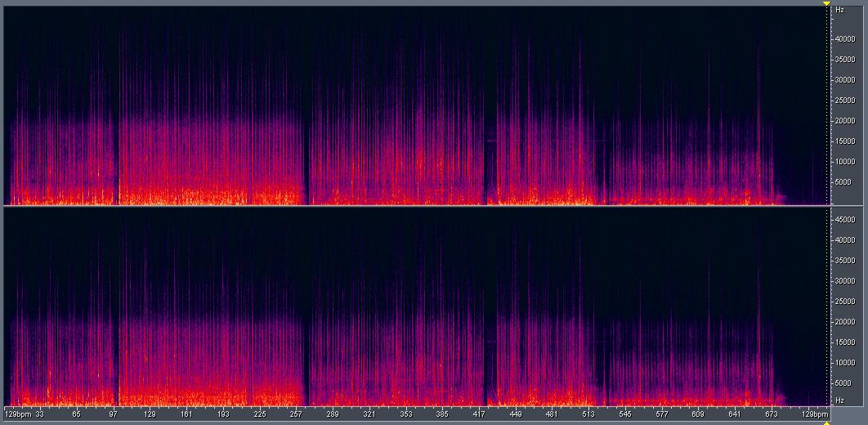Select 5000 Hz on the bottom channel's frequency ruler
The height and width of the screenshot is (425, 868).
click(x=846, y=382)
